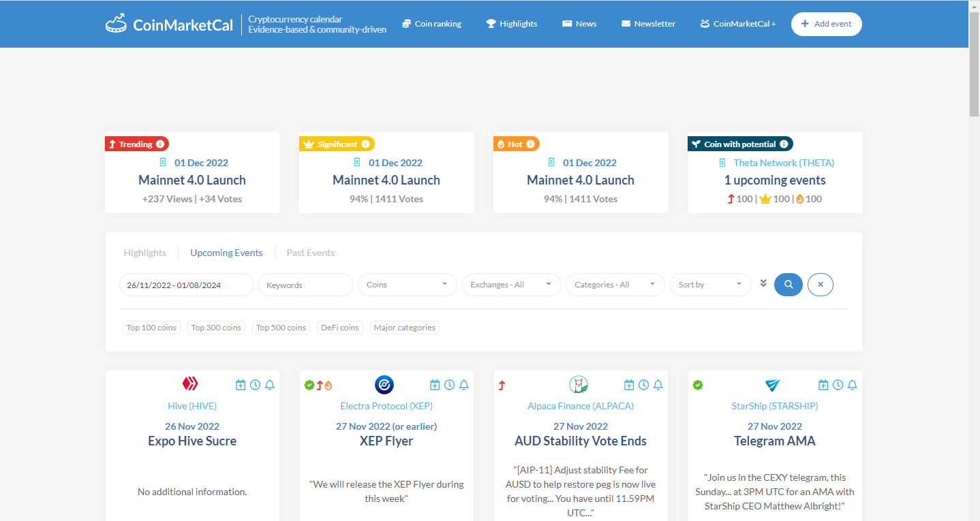The height and width of the screenshot is (521, 980).
Task: Click the Electra Protocol coin logo
Action: pos(384,385)
